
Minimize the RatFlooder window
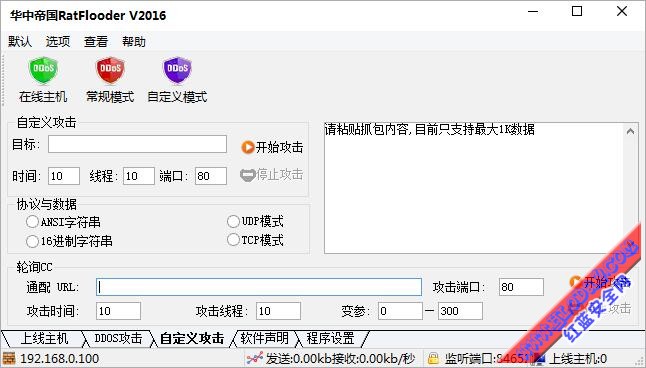click(533, 11)
